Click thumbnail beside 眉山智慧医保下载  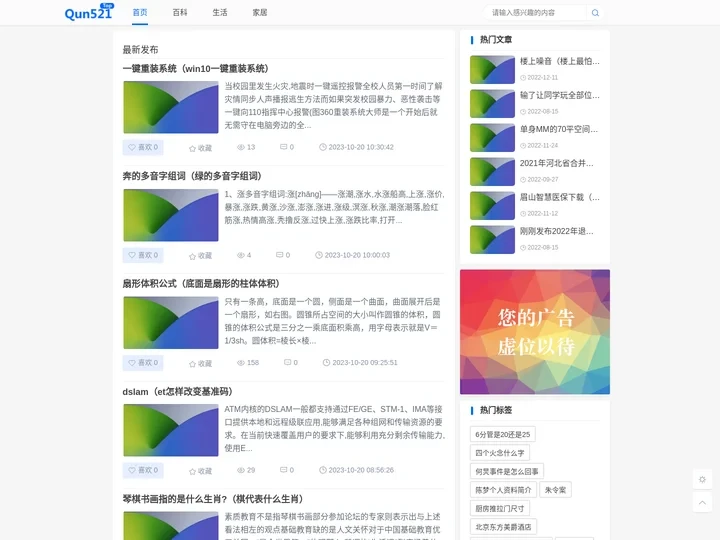coord(492,205)
